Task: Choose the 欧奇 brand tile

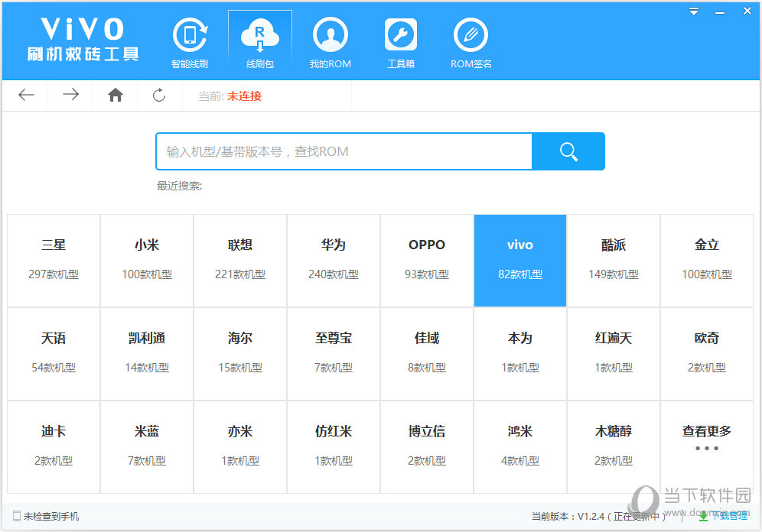Action: (707, 354)
